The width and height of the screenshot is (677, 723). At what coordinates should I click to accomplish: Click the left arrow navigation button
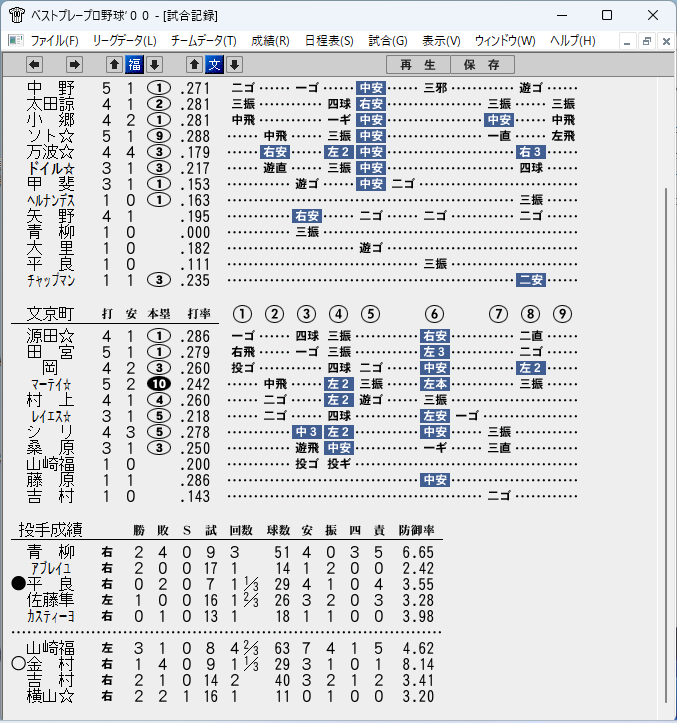(34, 65)
